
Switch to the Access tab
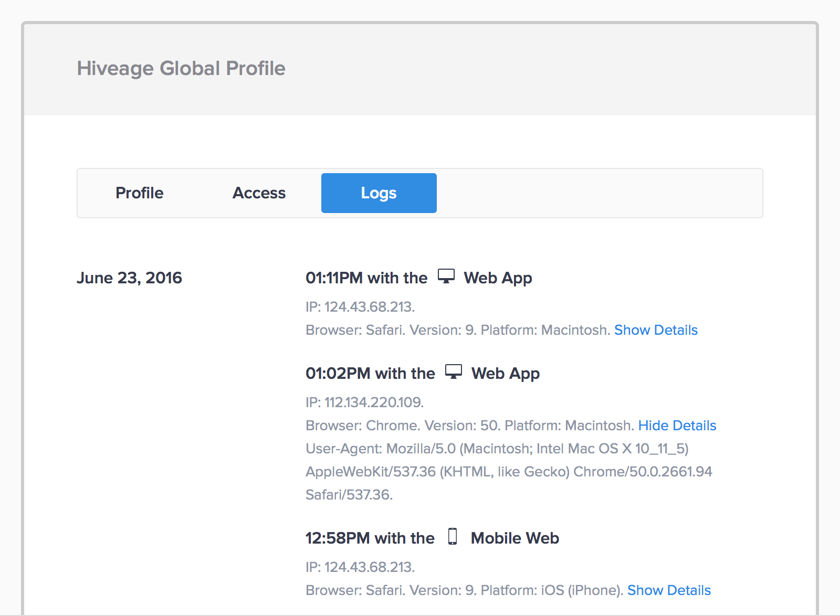point(259,193)
